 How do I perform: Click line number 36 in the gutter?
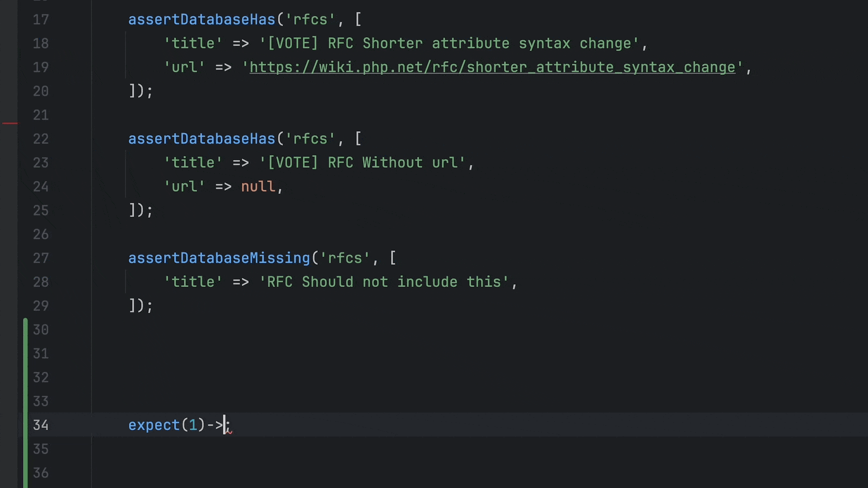(41, 473)
